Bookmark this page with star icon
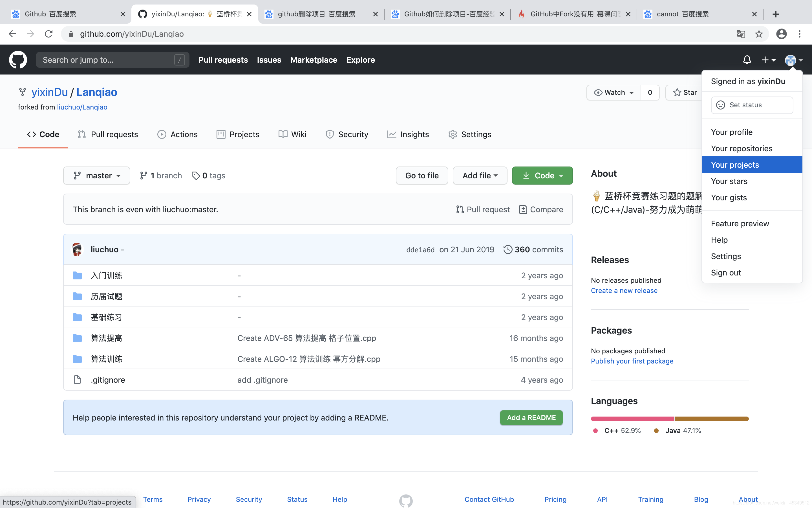 point(759,34)
